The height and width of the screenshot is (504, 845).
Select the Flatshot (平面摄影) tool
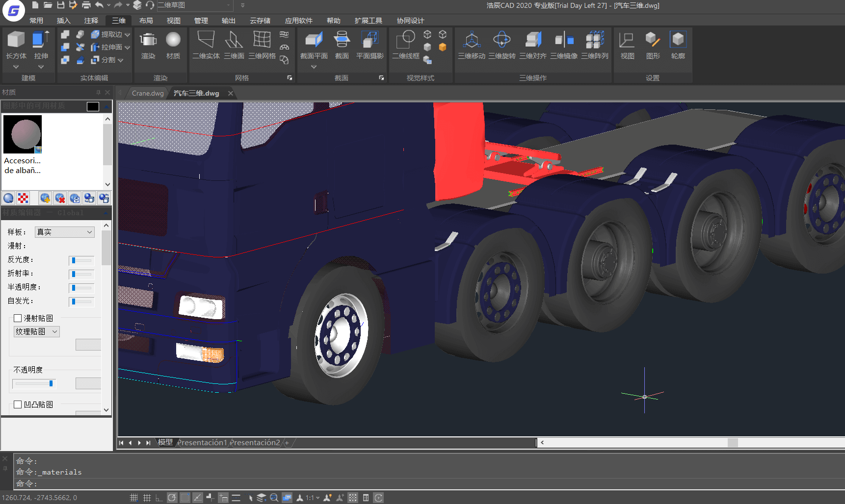pyautogui.click(x=370, y=45)
